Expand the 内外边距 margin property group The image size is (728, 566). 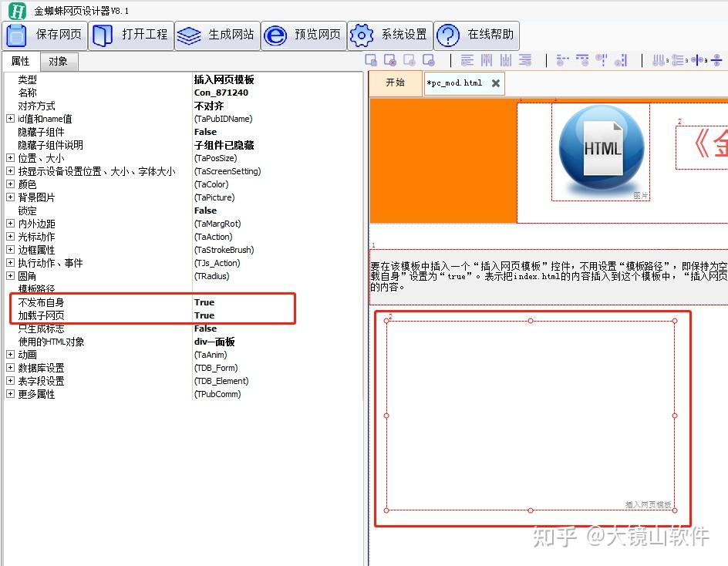pyautogui.click(x=10, y=224)
